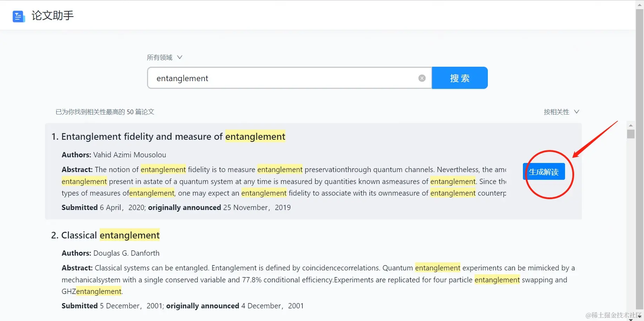This screenshot has width=644, height=321.
Task: Click the results list scrollbar thumb
Action: [x=631, y=134]
